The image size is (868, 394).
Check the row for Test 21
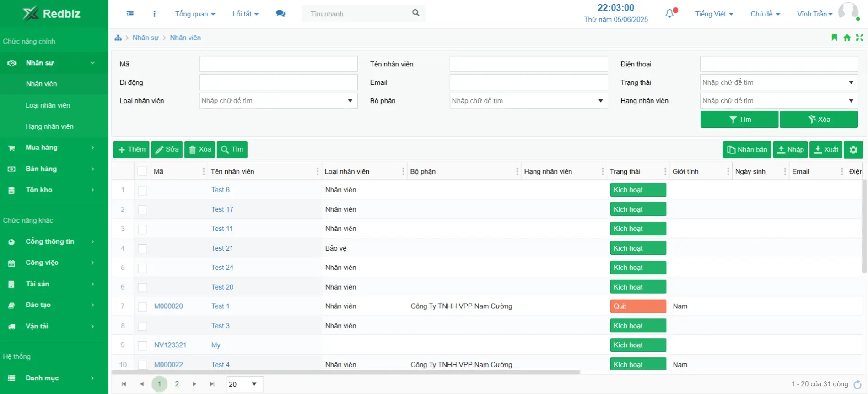tap(143, 249)
